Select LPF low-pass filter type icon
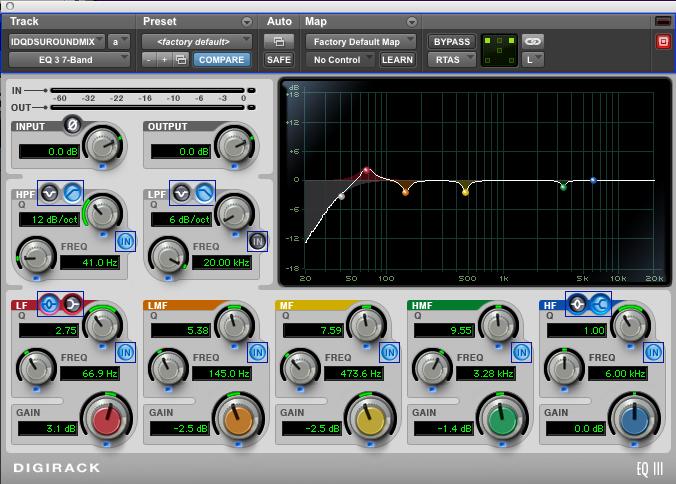This screenshot has height=484, width=676. [x=204, y=193]
